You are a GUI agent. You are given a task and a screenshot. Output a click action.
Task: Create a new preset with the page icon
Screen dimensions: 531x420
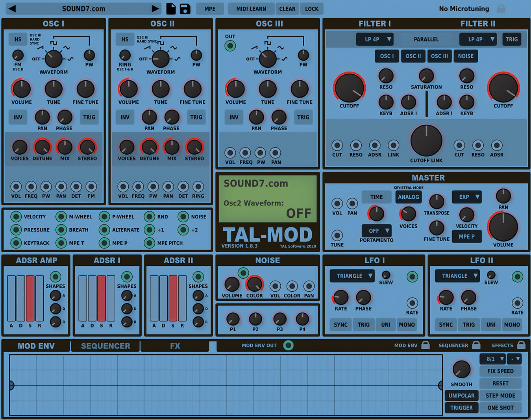pyautogui.click(x=171, y=9)
